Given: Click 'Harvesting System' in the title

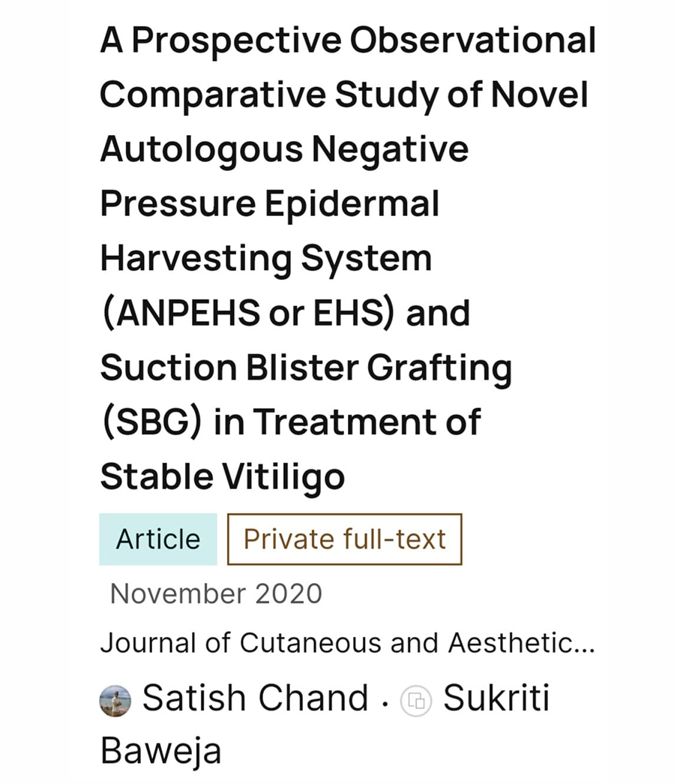Looking at the screenshot, I should tap(265, 258).
